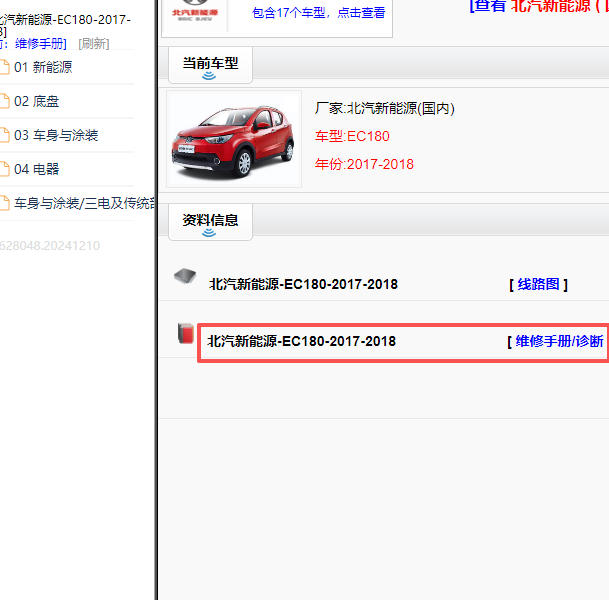This screenshot has height=600, width=609.
Task: Click the document icon beside 02 底盘
Action: click(4, 101)
